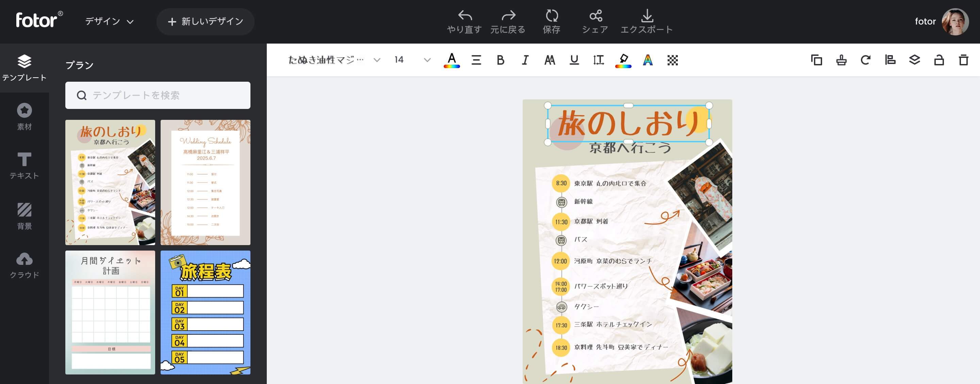Lock the selected element
Screen dimensions: 980x384
pos(938,60)
